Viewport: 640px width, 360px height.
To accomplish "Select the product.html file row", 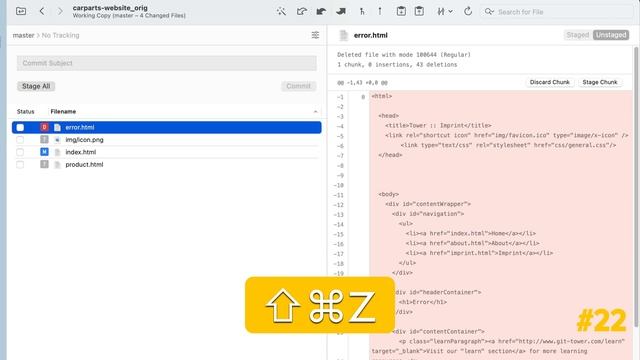I will tap(167, 164).
